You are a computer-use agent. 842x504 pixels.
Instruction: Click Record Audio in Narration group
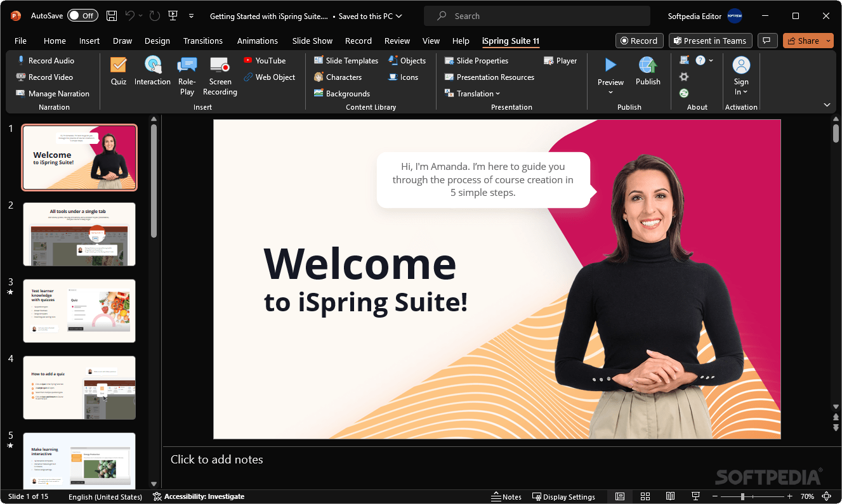click(45, 60)
